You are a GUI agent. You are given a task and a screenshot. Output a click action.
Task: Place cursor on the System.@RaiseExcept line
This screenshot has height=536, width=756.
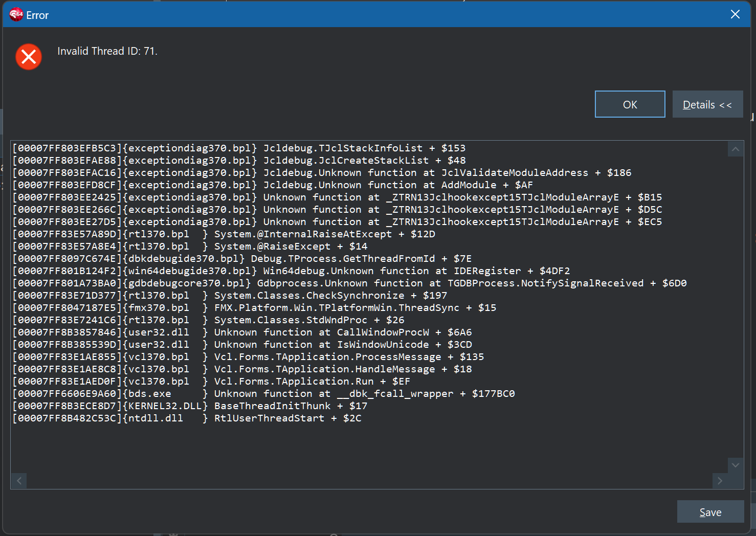tap(189, 247)
